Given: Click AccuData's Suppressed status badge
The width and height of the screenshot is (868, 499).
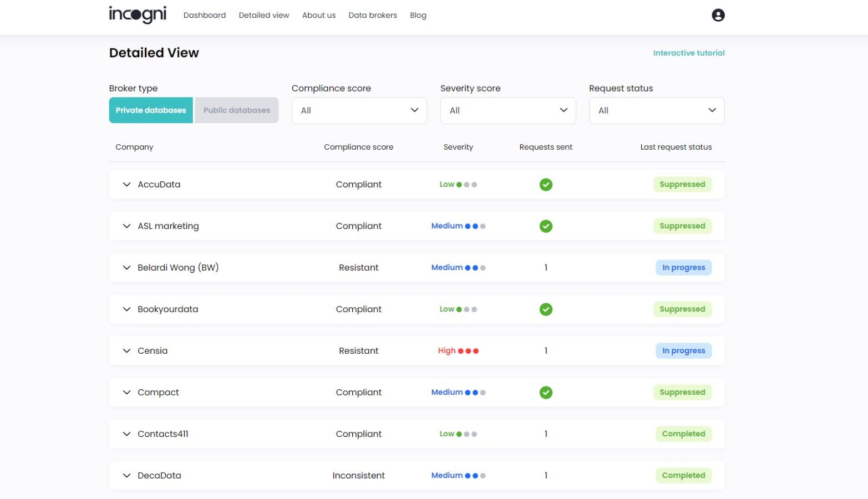Looking at the screenshot, I should (x=682, y=185).
